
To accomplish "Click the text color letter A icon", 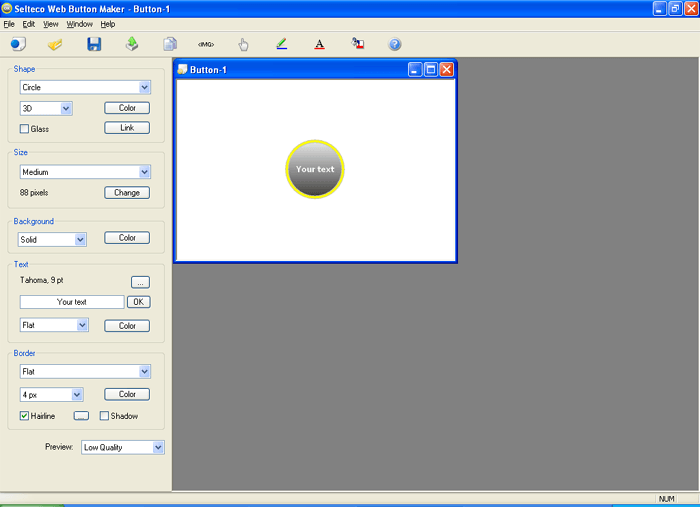I will point(319,44).
